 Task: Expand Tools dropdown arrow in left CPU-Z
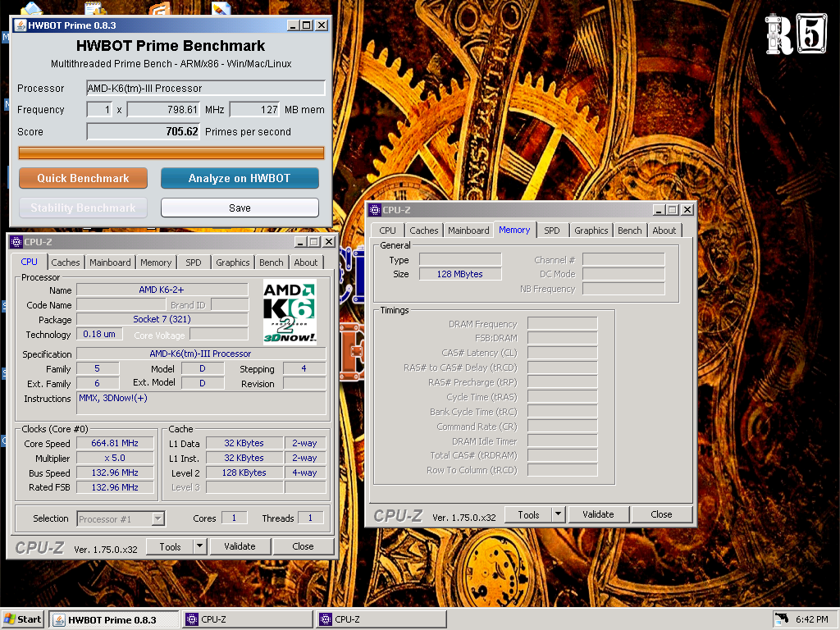199,546
